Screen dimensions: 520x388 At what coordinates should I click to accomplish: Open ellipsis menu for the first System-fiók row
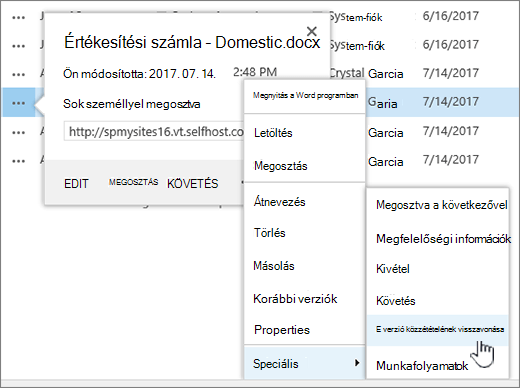18,18
